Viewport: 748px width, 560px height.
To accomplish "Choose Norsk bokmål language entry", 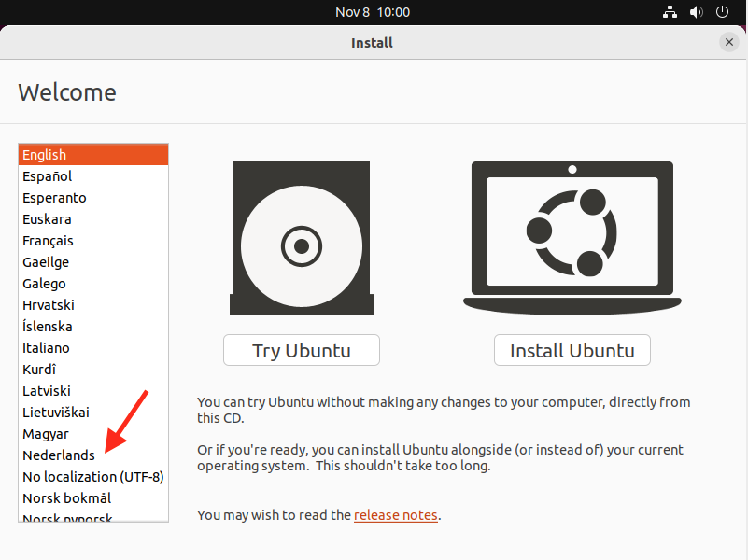I will (66, 498).
